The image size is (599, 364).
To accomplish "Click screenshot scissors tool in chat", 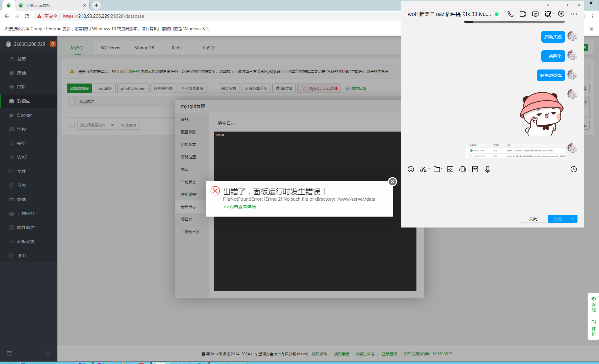I will coord(423,169).
